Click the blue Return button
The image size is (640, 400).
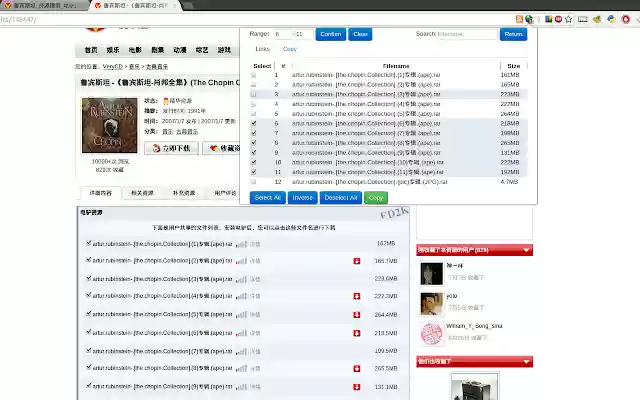click(513, 34)
